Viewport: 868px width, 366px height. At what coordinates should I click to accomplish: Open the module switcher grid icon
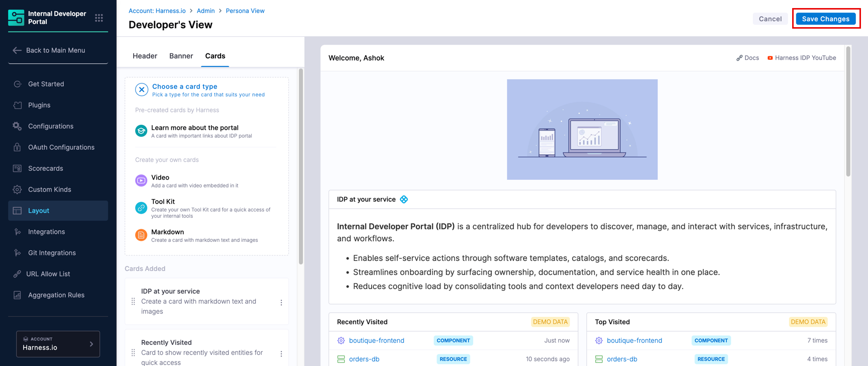click(99, 18)
